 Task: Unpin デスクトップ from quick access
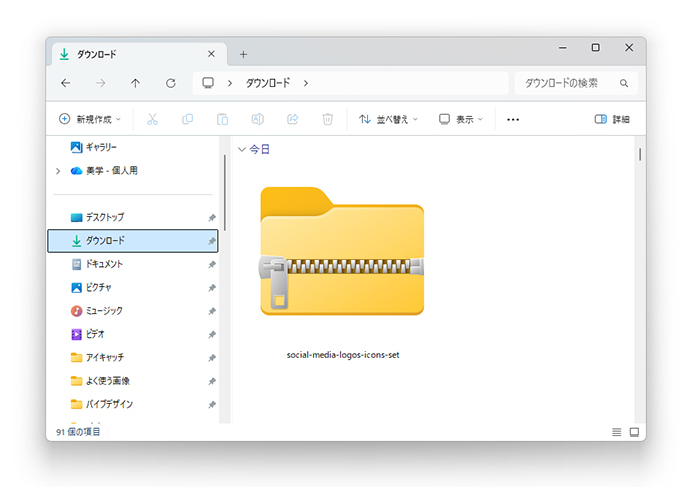tap(212, 218)
